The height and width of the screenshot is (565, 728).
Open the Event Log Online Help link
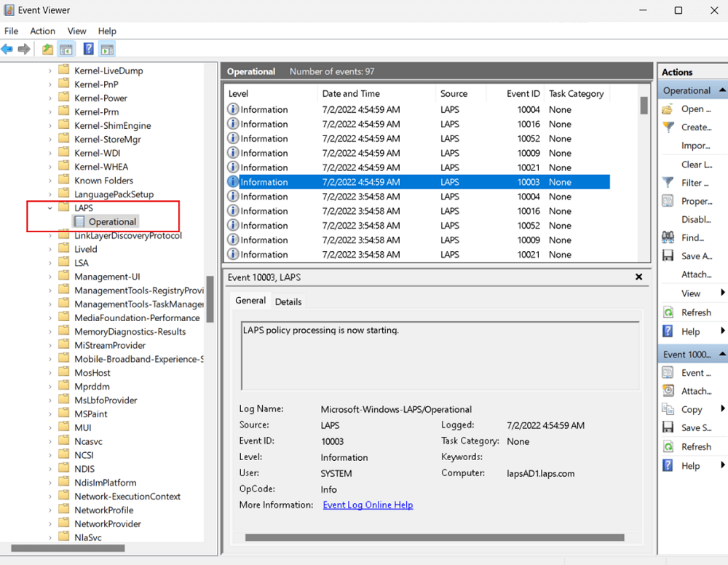[368, 505]
